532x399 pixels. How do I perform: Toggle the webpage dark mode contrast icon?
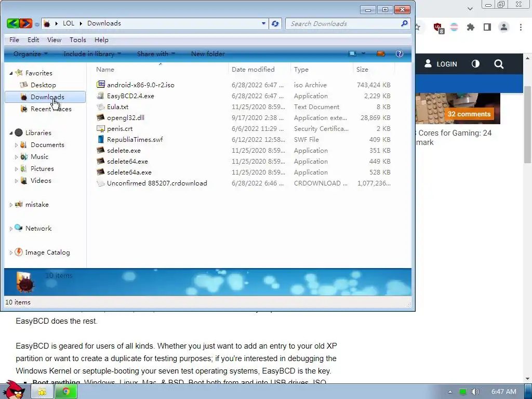coord(476,64)
